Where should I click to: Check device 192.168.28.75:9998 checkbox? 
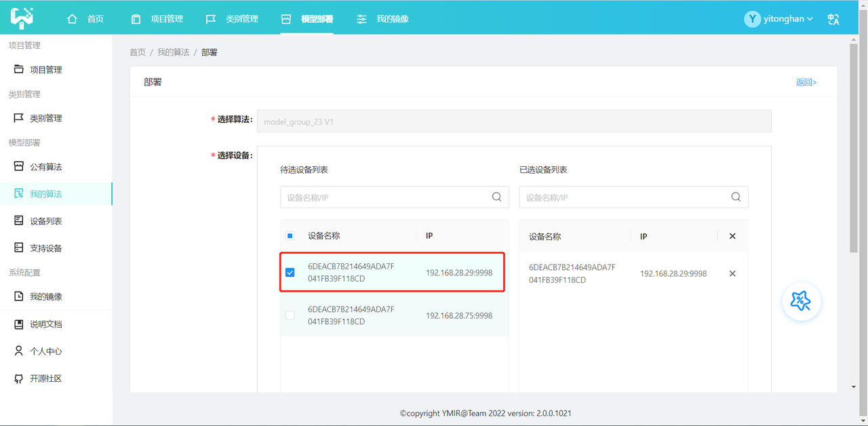click(x=290, y=315)
